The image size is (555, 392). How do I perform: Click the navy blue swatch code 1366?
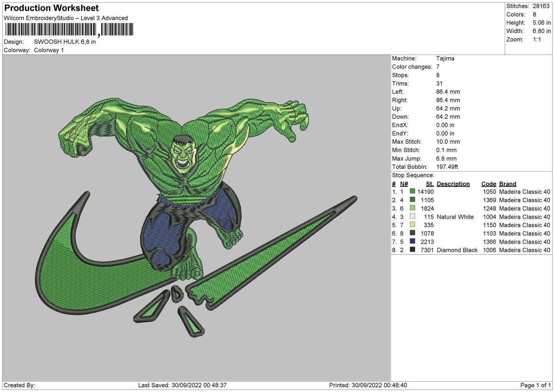coord(412,241)
